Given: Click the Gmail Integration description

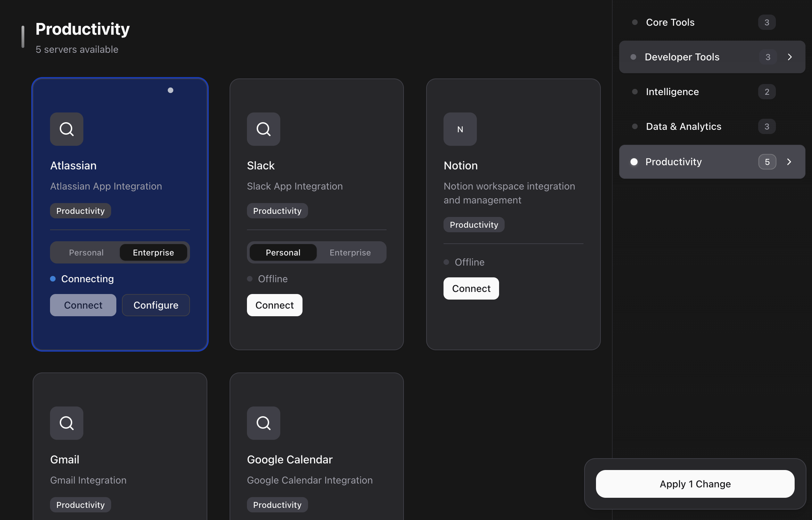Looking at the screenshot, I should click(x=88, y=480).
